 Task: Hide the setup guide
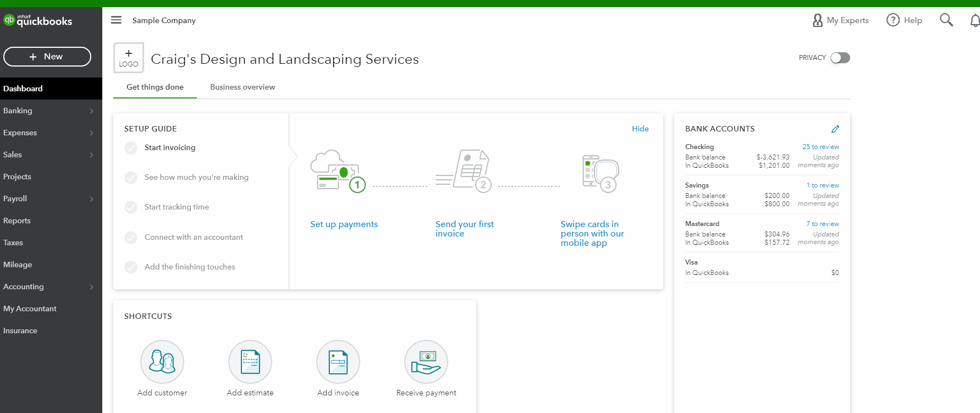tap(640, 129)
